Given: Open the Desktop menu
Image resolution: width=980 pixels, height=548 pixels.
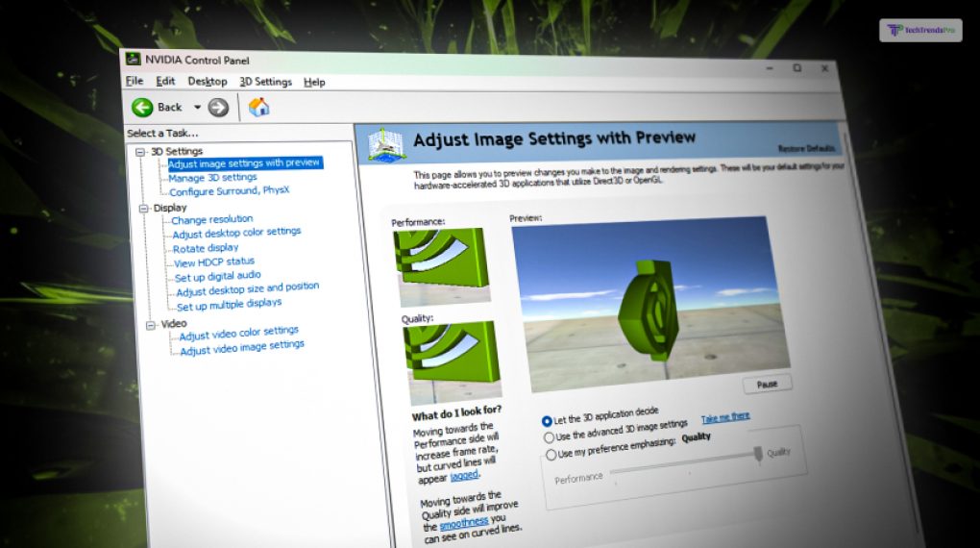Looking at the screenshot, I should tap(208, 82).
